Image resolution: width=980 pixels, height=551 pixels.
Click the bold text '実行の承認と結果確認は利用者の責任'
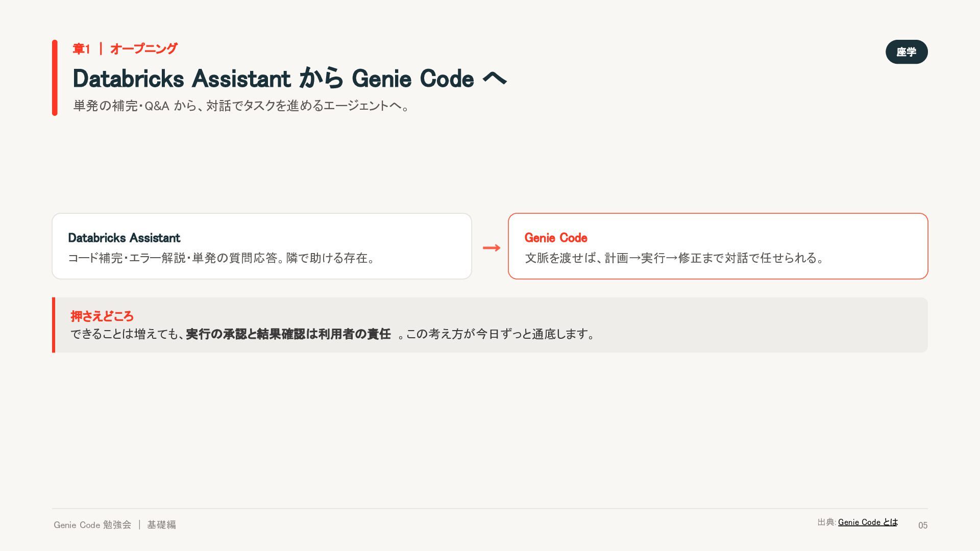pyautogui.click(x=288, y=334)
